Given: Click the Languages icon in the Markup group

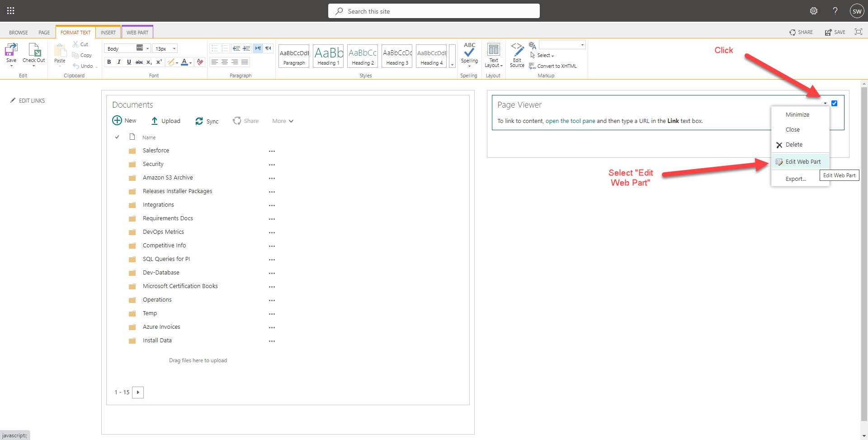Looking at the screenshot, I should coord(533,45).
